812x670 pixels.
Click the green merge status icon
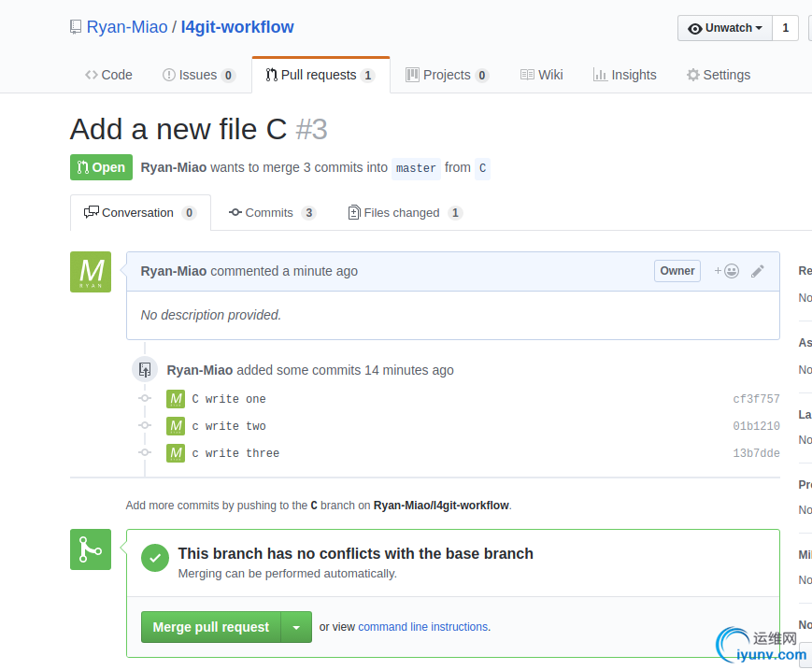[x=91, y=549]
